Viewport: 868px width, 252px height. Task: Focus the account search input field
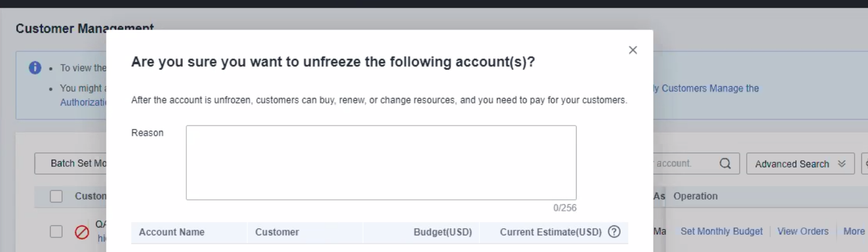(683, 164)
